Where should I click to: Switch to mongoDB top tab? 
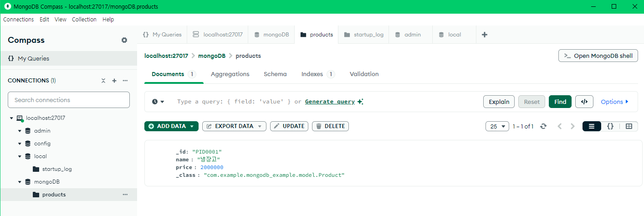tap(271, 35)
